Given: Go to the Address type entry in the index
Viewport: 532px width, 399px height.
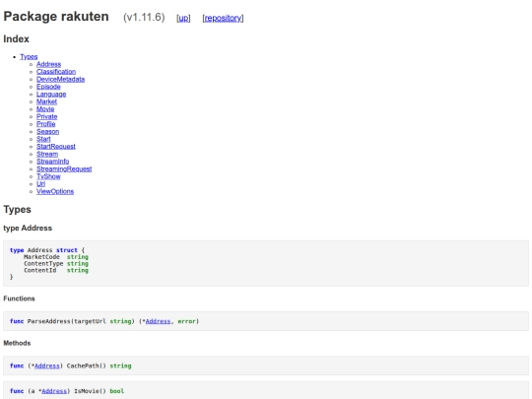Looking at the screenshot, I should click(48, 64).
